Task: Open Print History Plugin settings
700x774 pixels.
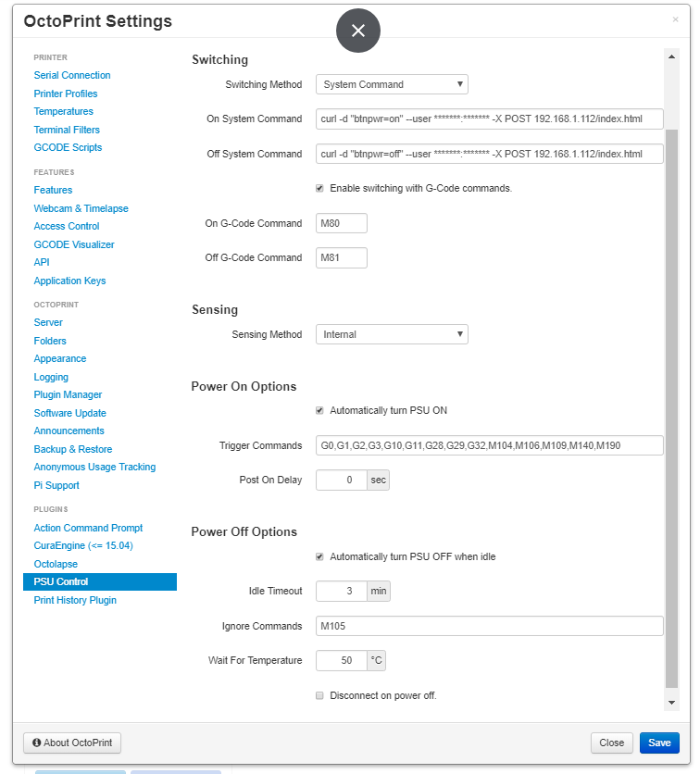Action: 75,600
